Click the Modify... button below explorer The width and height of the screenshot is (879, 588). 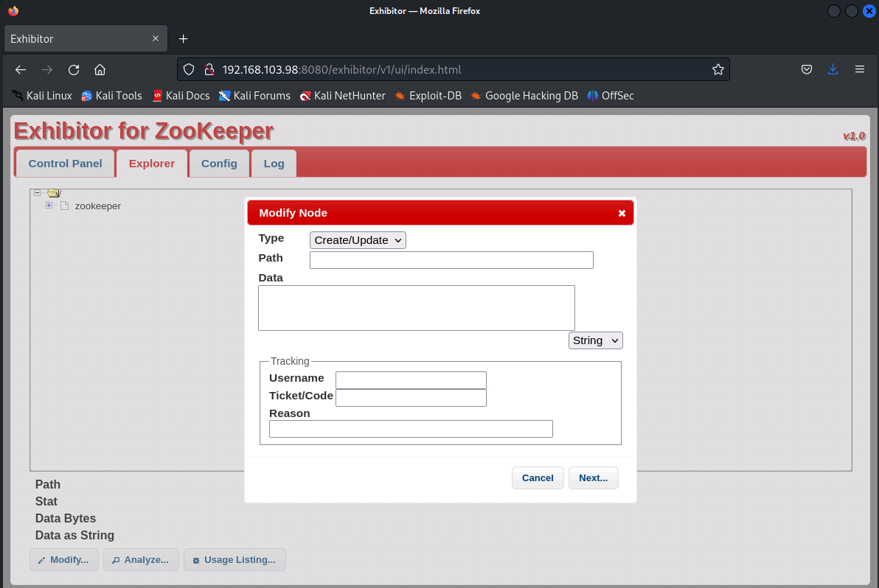pyautogui.click(x=64, y=559)
